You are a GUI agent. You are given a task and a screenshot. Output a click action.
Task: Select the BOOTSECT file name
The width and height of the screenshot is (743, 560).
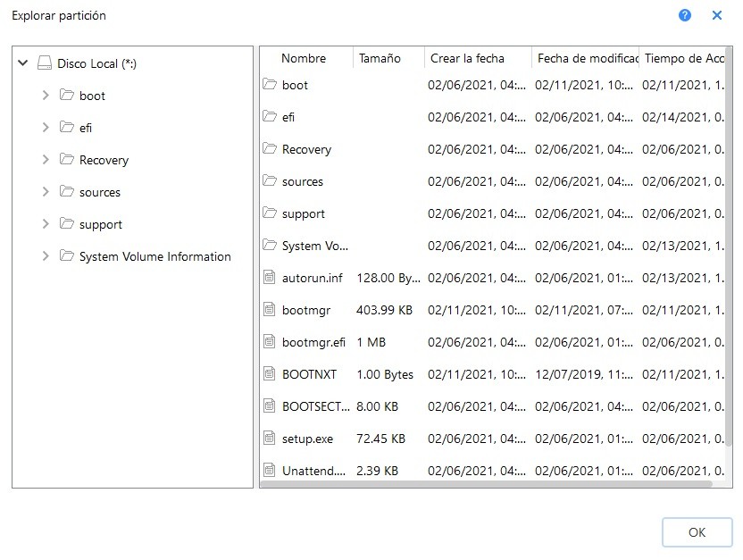tap(315, 406)
